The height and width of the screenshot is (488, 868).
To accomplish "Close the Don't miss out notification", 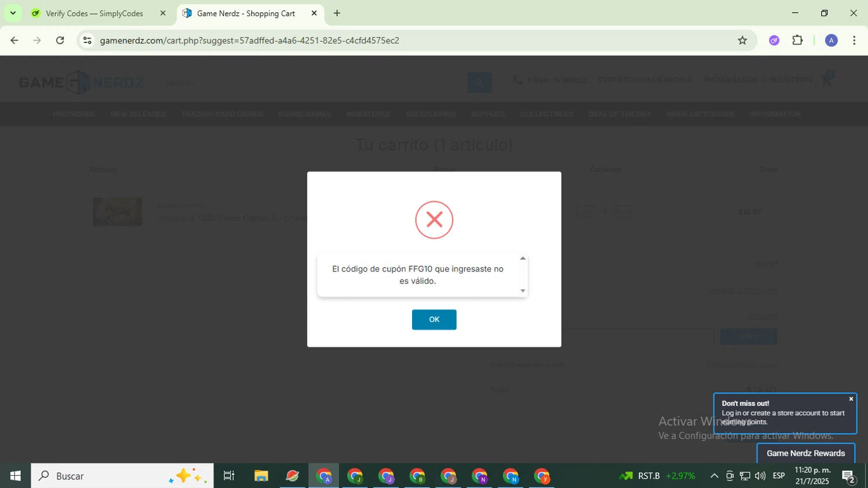I will [x=851, y=399].
